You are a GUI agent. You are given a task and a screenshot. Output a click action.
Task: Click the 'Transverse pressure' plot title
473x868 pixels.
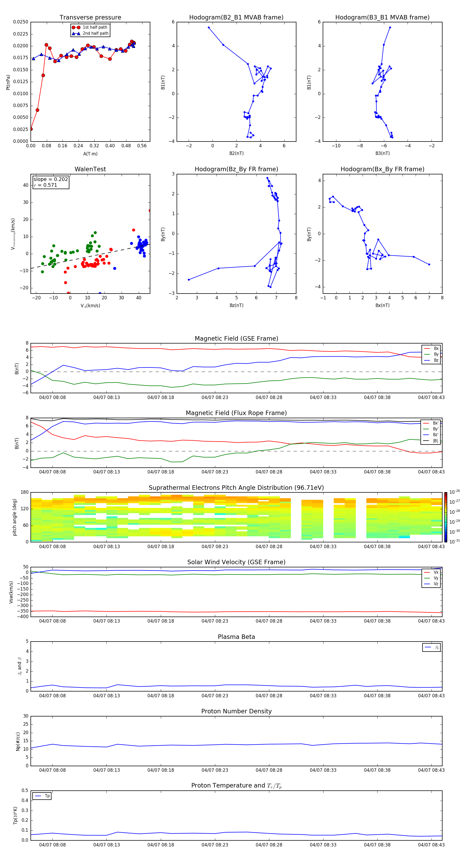(x=90, y=18)
